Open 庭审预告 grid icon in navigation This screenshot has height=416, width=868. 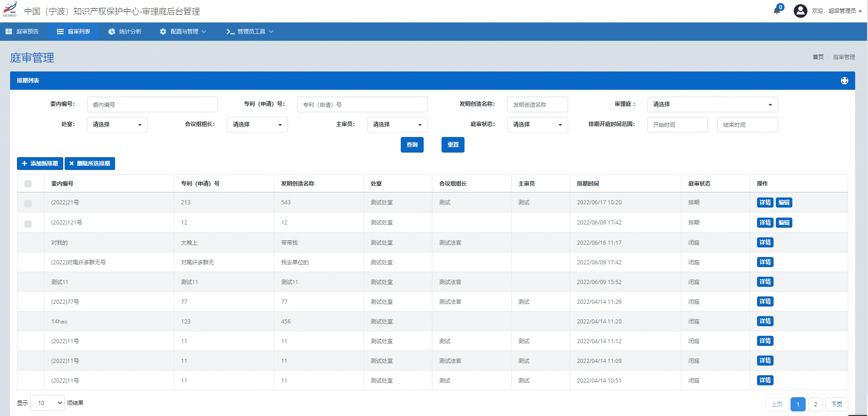(9, 32)
